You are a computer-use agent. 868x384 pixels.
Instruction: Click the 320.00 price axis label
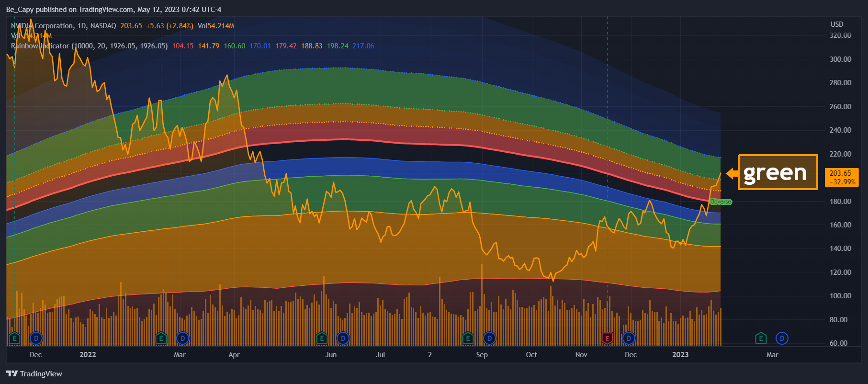click(x=840, y=35)
